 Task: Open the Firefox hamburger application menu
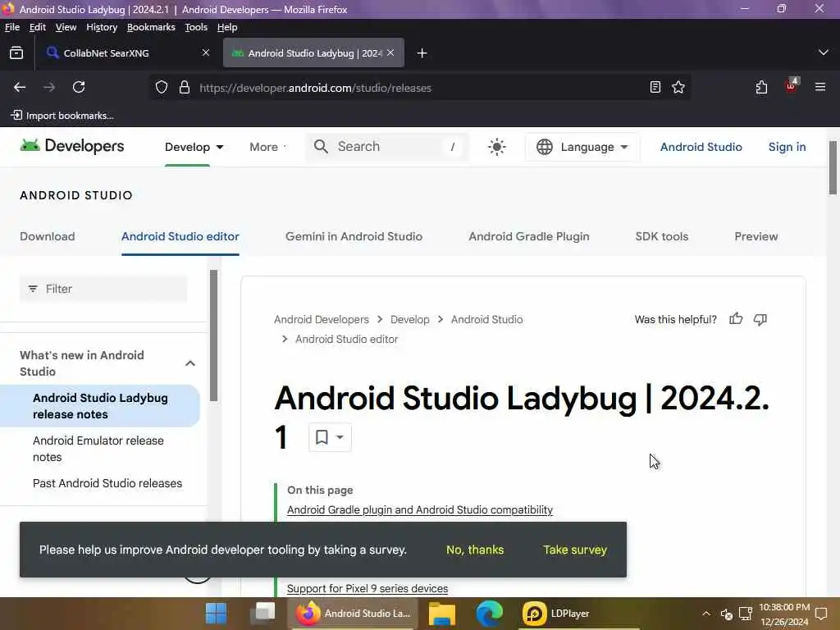tap(820, 87)
